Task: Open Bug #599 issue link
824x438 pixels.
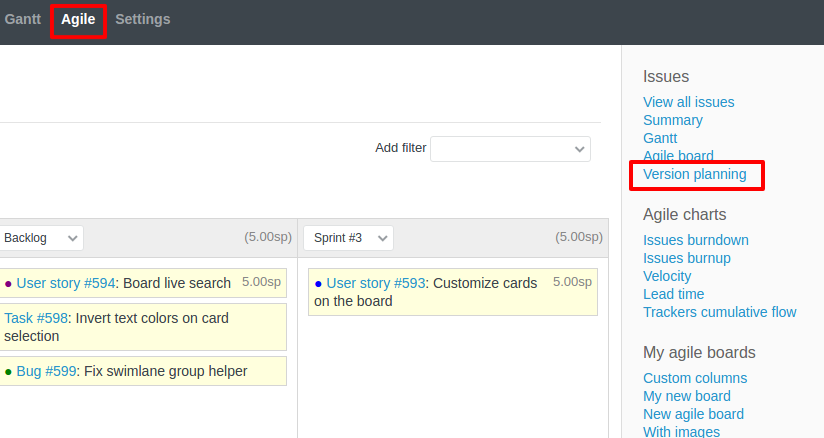Action: [x=46, y=371]
